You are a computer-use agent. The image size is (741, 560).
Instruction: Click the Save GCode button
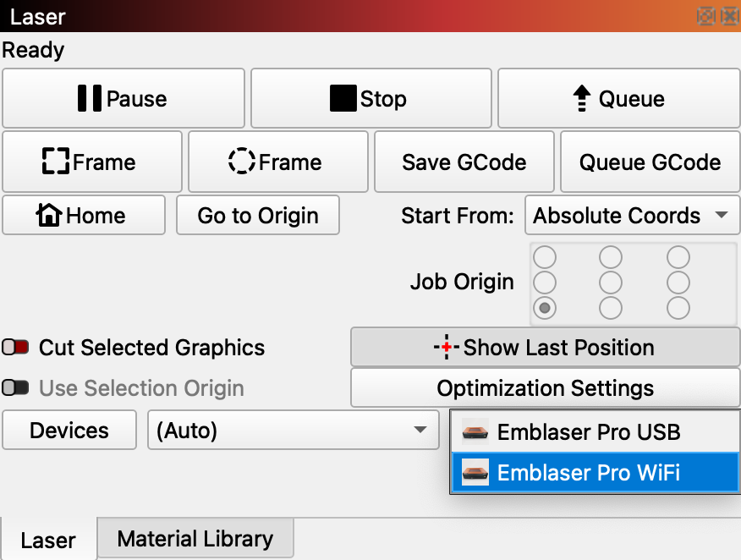[x=464, y=162]
